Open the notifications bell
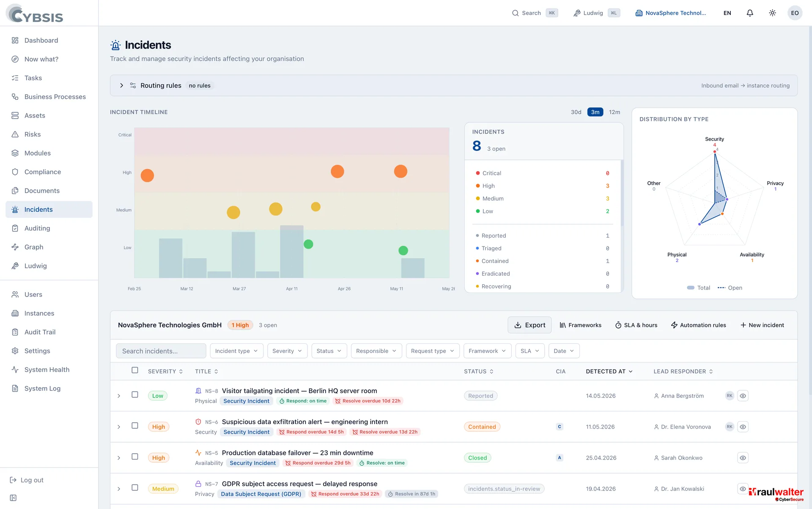 point(750,13)
